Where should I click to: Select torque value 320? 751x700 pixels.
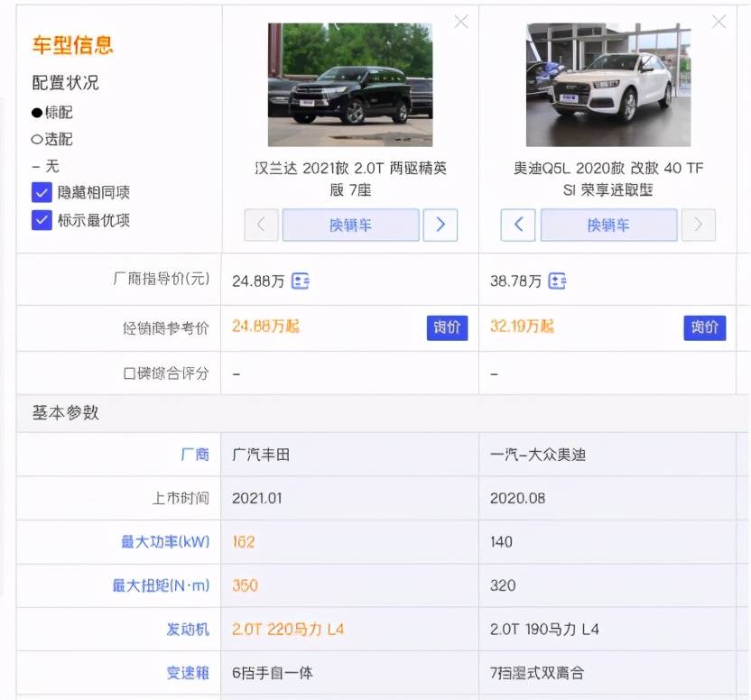click(503, 585)
